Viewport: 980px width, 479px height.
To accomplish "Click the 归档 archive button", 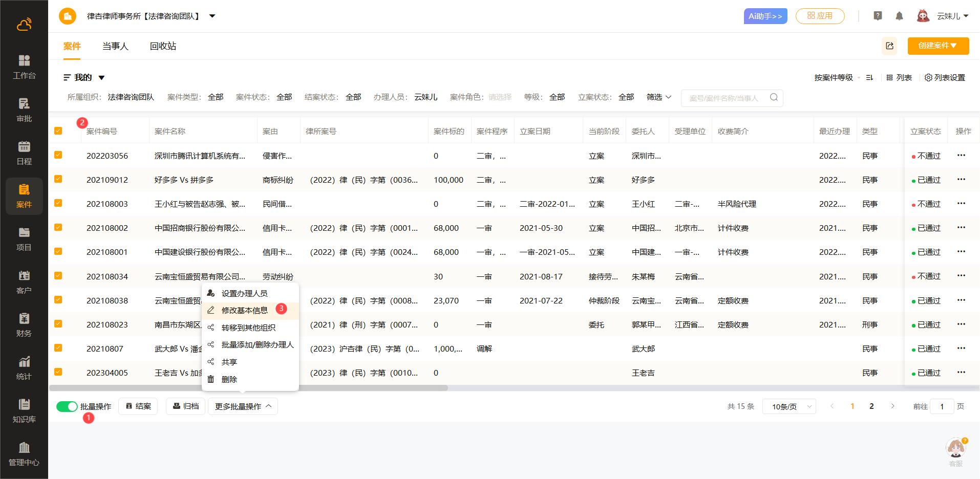I will click(185, 406).
